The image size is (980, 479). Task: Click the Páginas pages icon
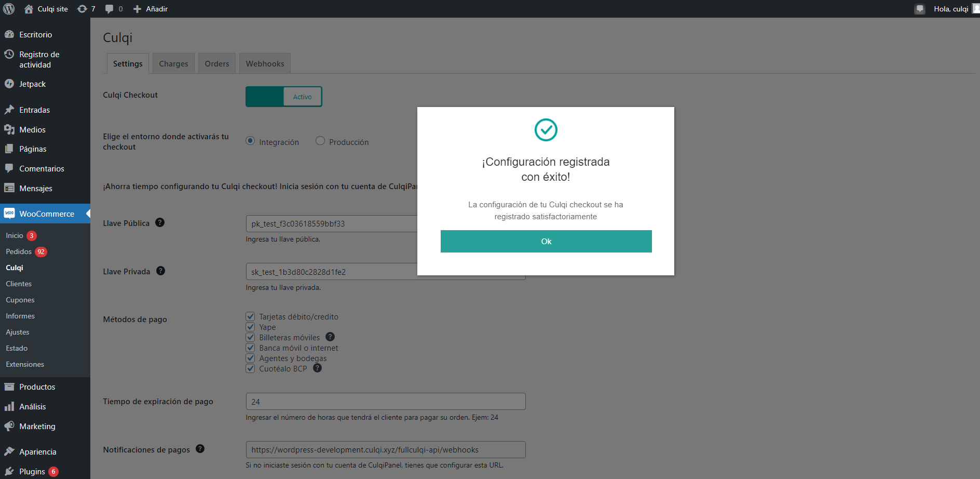[9, 149]
